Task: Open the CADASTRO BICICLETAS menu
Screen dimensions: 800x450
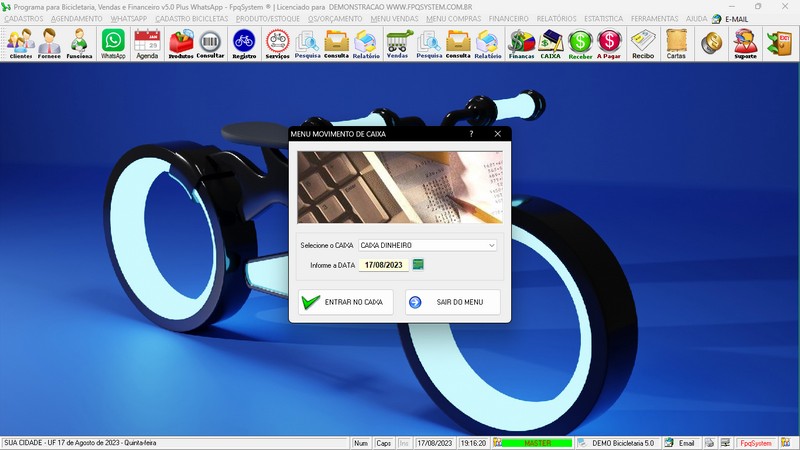Action: (x=192, y=19)
